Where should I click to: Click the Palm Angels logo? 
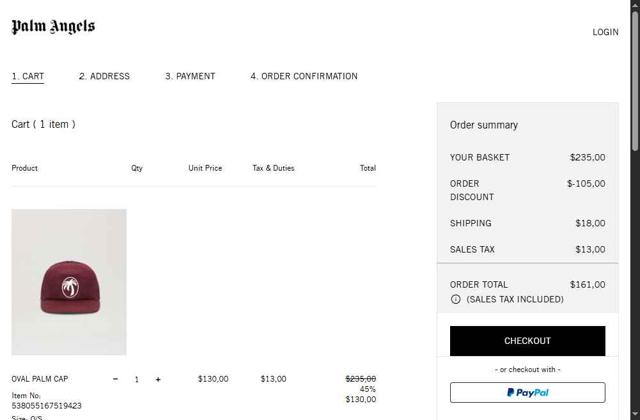(53, 27)
